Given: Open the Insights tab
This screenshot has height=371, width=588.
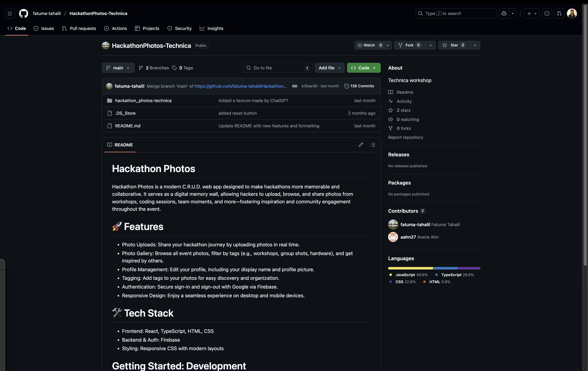Looking at the screenshot, I should pyautogui.click(x=212, y=28).
